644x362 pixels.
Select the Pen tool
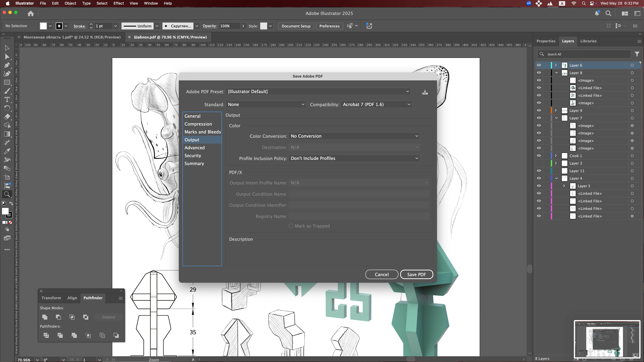coord(7,65)
